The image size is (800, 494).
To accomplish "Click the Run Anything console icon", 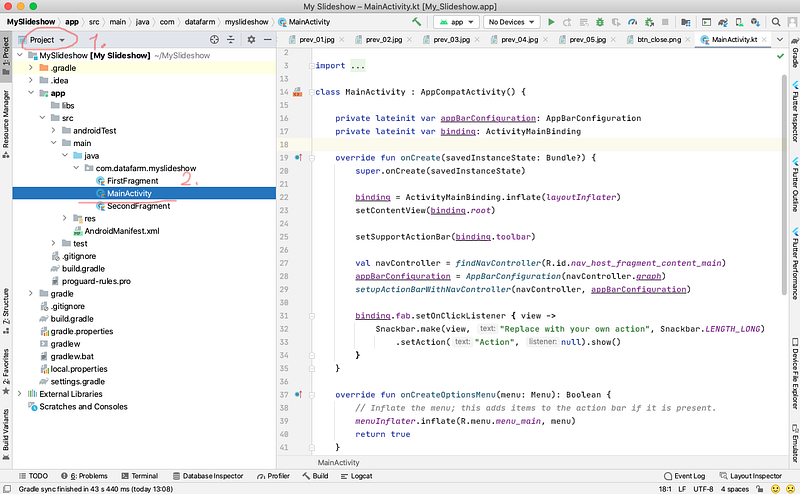I will coord(706,22).
